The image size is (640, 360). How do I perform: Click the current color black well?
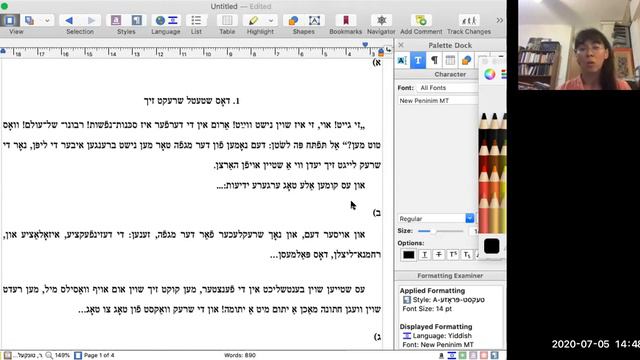(491, 246)
